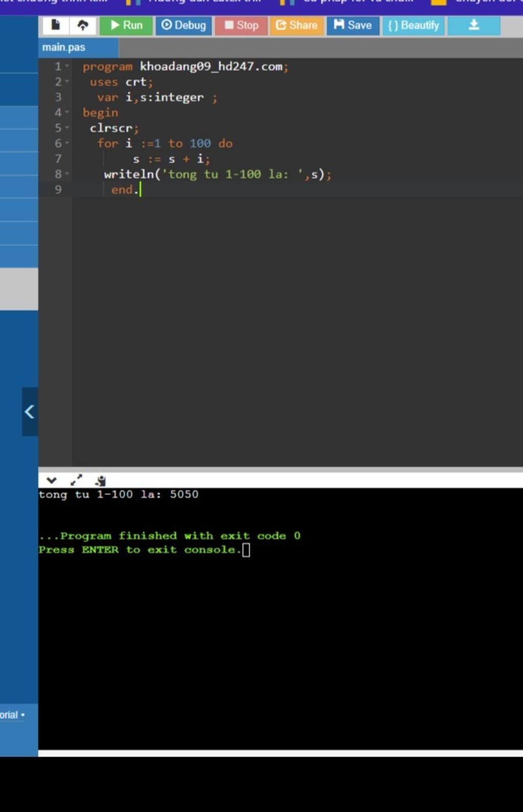Screen dimensions: 523x812
Task: Stop the running program
Action: (x=241, y=25)
